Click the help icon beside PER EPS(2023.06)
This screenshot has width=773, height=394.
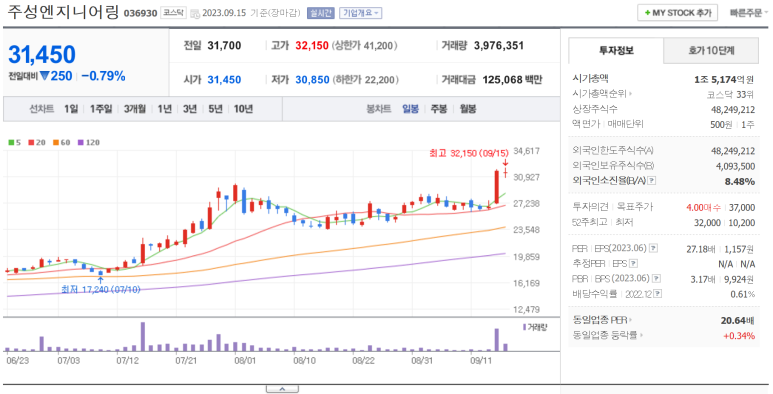[x=653, y=248]
